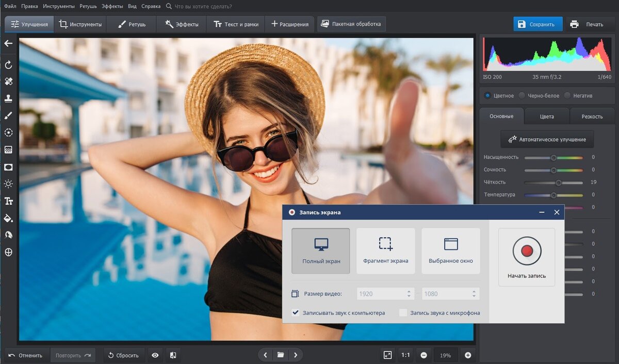Click the paint bucket fill icon
Screen dimensions: 619x364
click(8, 218)
